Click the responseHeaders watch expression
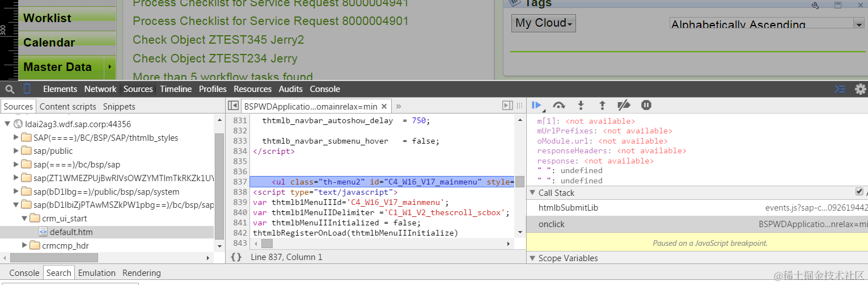Viewport: 868px width, 285px height. click(x=612, y=151)
